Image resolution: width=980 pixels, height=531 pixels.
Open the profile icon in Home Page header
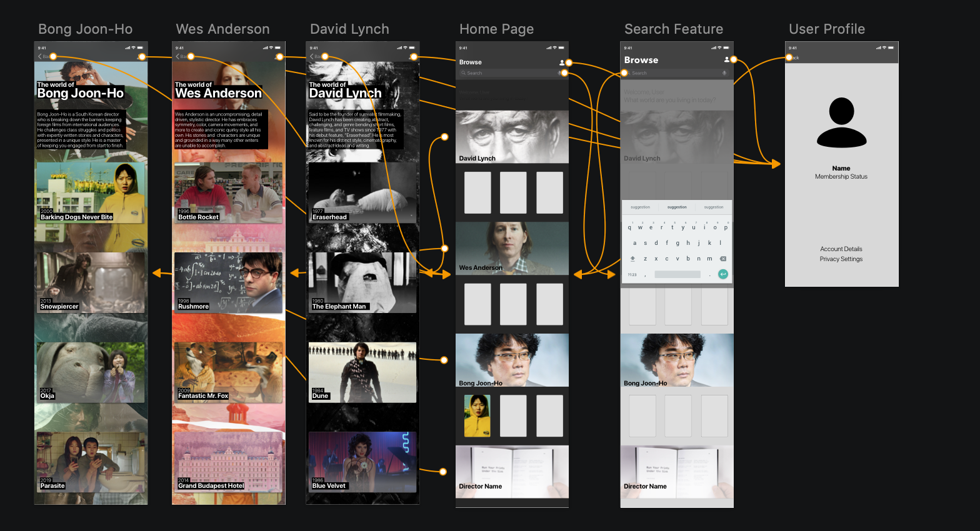tap(562, 62)
